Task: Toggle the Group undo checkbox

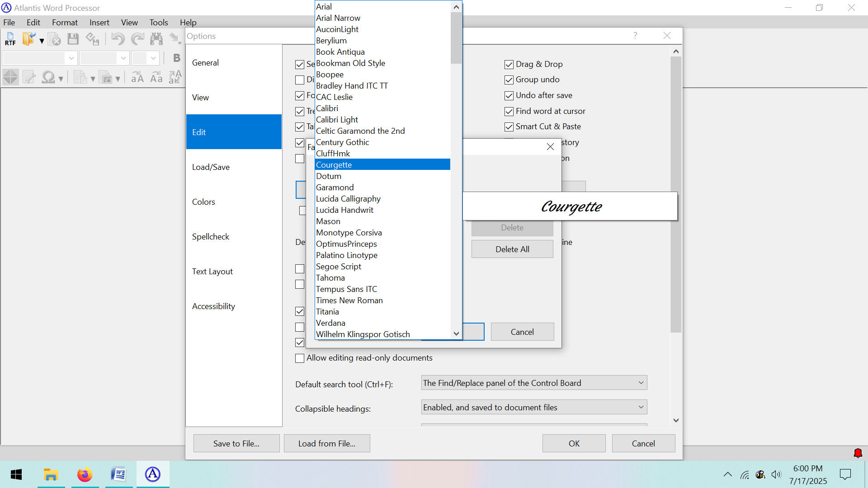Action: 509,80
